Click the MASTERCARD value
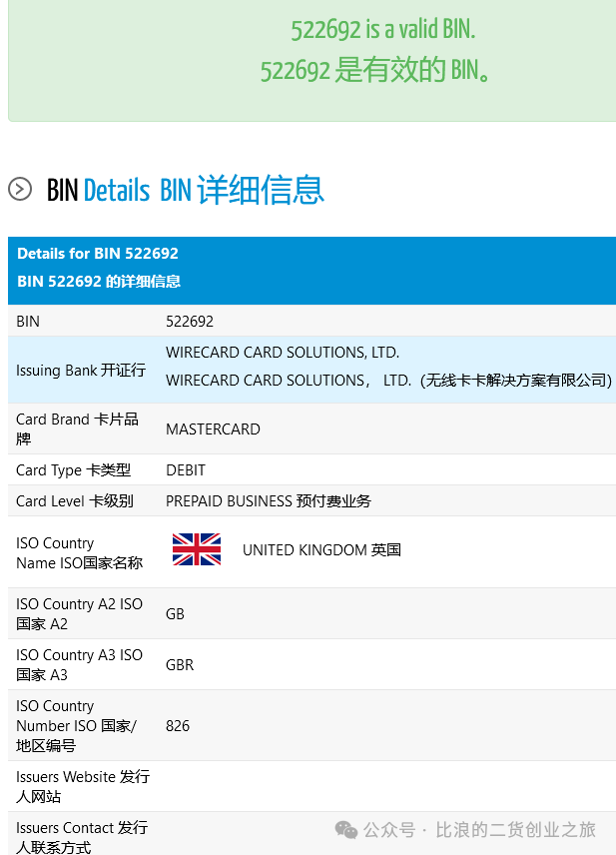 (x=213, y=429)
